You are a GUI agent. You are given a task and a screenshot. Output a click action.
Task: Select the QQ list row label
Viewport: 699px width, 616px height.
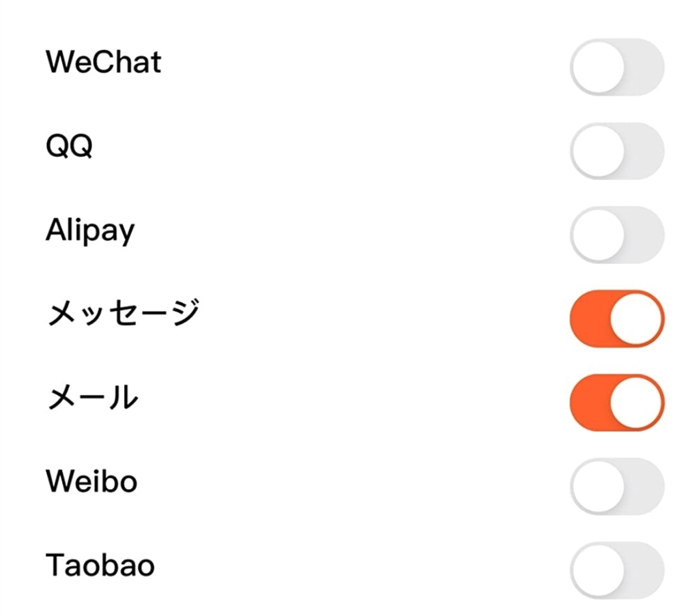(x=69, y=147)
